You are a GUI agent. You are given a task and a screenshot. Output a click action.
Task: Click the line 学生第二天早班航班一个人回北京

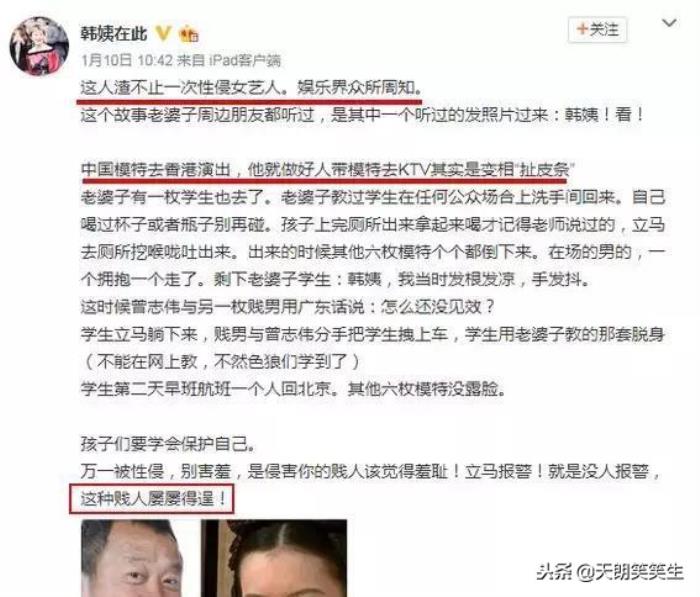click(293, 389)
